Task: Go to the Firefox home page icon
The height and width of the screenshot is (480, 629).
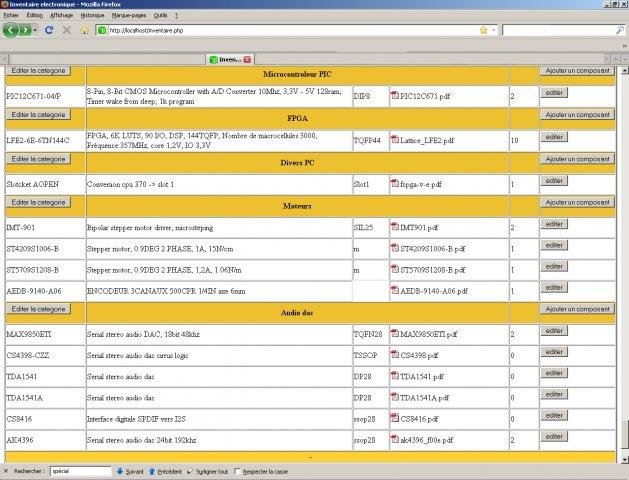Action: 84,30
